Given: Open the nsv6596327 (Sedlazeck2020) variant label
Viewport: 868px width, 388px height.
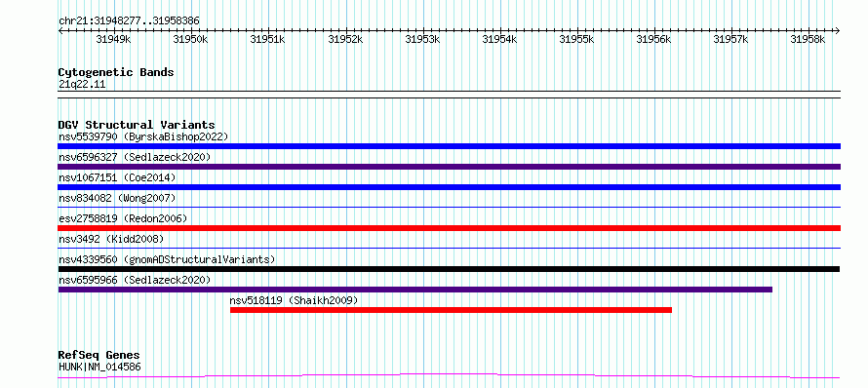Looking at the screenshot, I should [x=135, y=157].
